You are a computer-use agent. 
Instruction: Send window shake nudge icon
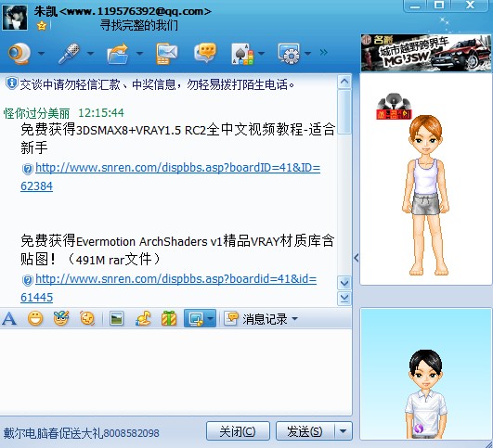point(87,318)
